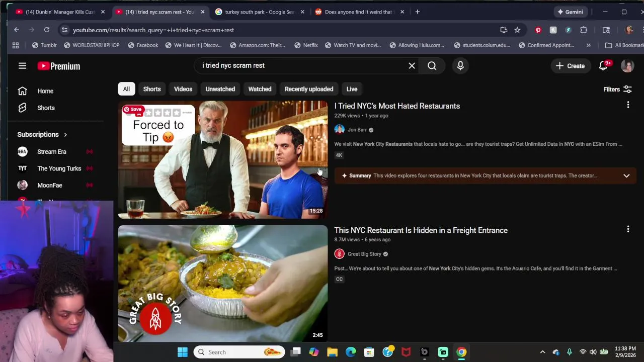The height and width of the screenshot is (362, 644).
Task: Select the Shorts filter chip
Action: (152, 89)
